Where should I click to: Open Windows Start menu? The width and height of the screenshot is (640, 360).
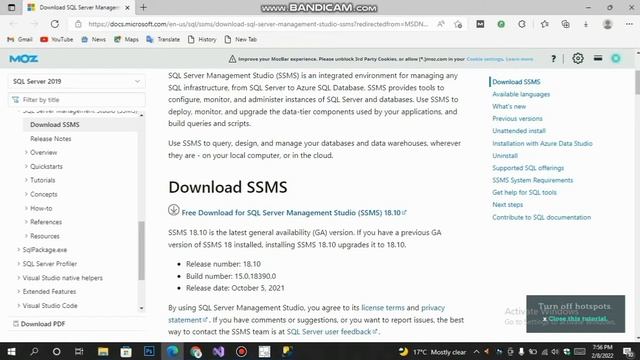pyautogui.click(x=11, y=351)
